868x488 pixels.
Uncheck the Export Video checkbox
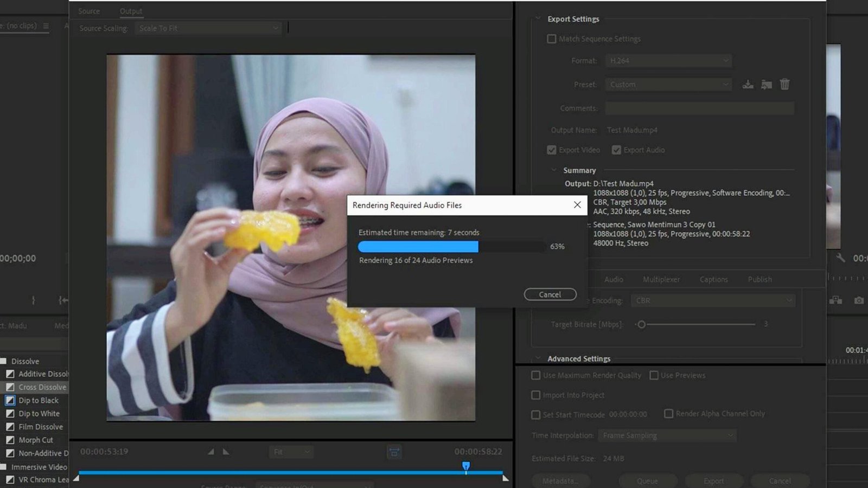pos(552,150)
